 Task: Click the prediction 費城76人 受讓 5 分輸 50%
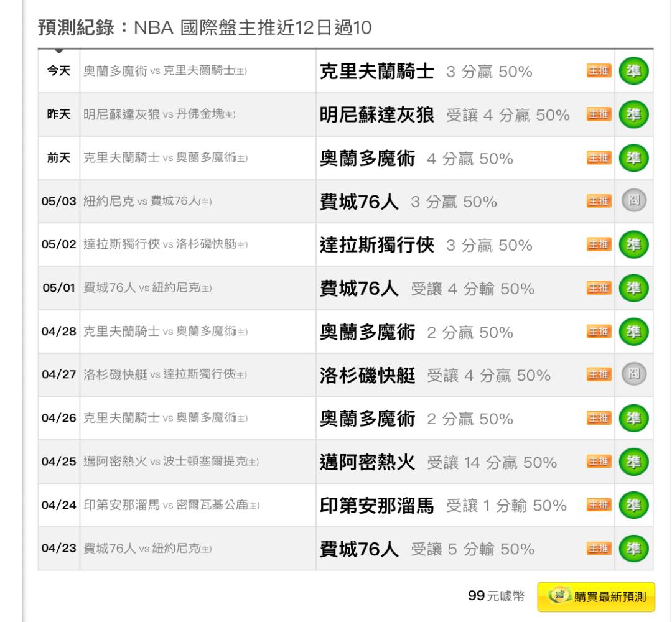[x=427, y=549]
